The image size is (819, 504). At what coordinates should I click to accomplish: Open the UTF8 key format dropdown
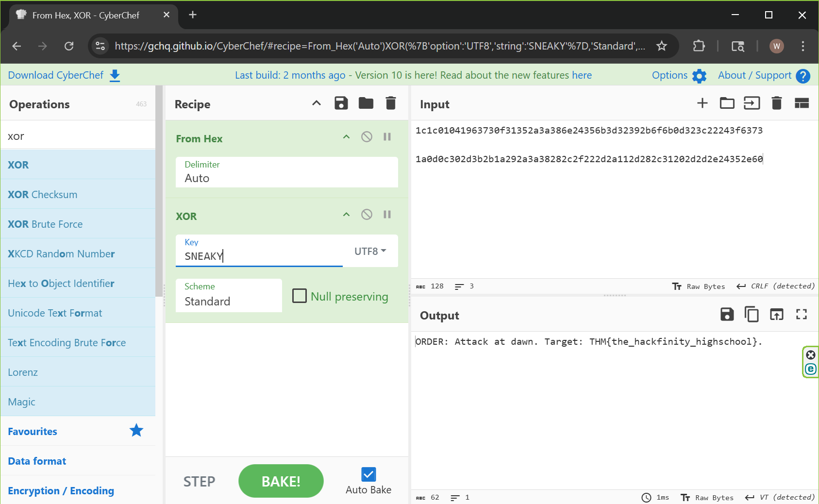tap(370, 251)
